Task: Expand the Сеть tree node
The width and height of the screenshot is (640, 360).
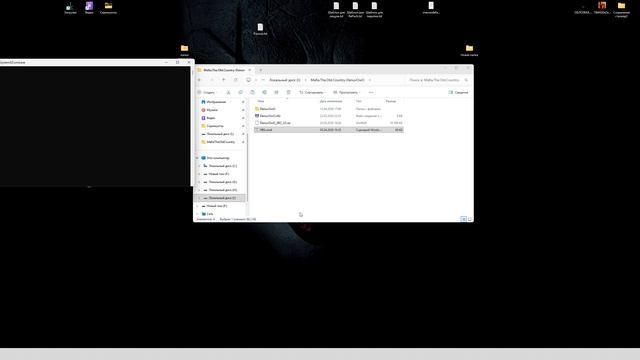Action: pyautogui.click(x=197, y=214)
